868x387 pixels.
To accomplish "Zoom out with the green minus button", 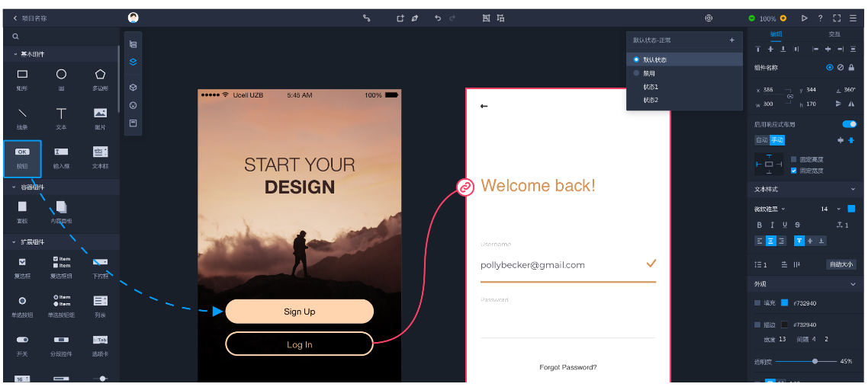I will tap(752, 18).
